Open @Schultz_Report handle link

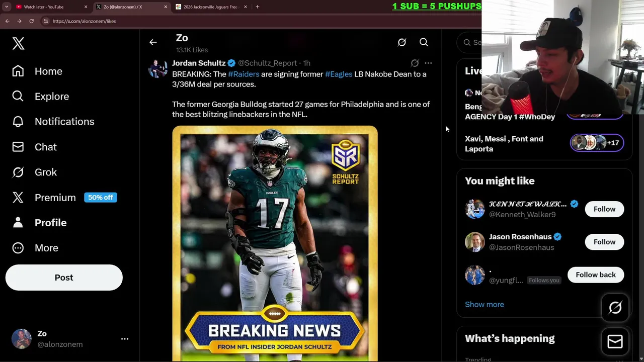(267, 63)
